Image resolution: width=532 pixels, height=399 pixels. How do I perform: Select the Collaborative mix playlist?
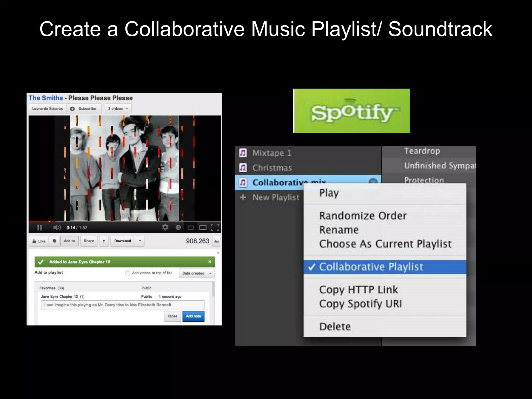tap(308, 182)
